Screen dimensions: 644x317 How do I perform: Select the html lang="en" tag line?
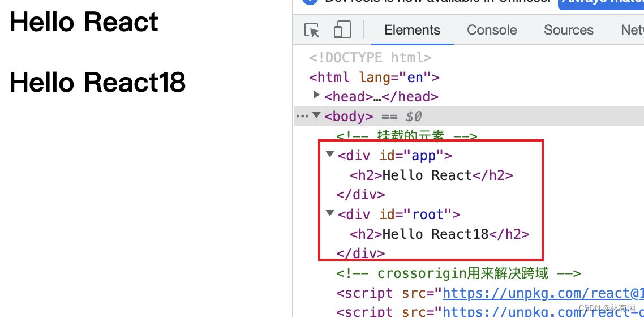374,77
